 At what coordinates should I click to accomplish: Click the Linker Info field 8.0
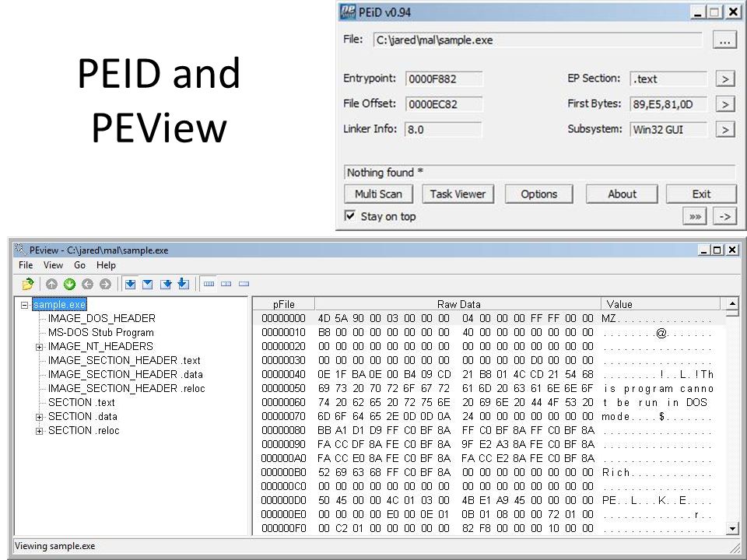tap(443, 130)
